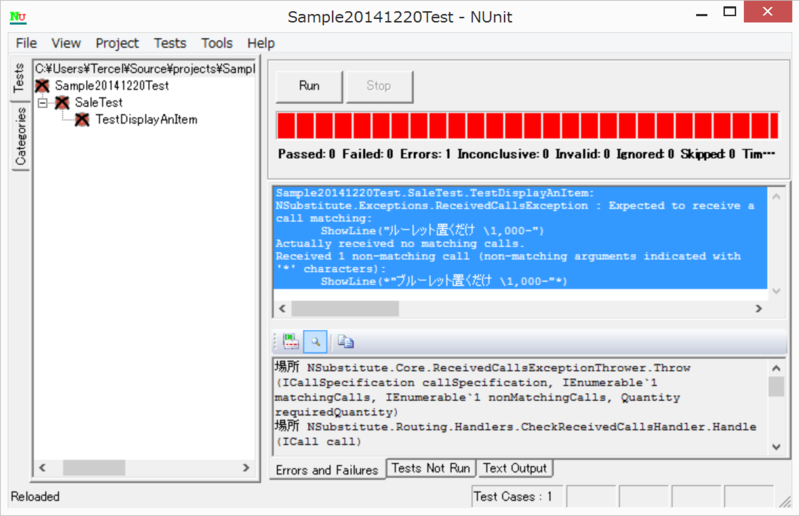Click the project path text above tree
This screenshot has width=800, height=516.
pos(145,68)
